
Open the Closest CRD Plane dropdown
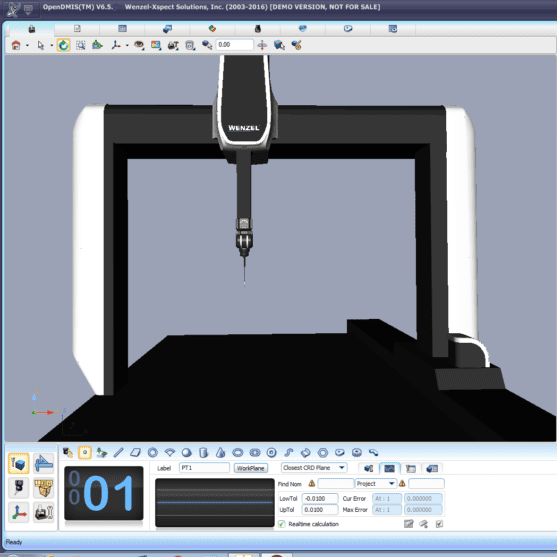[x=314, y=468]
